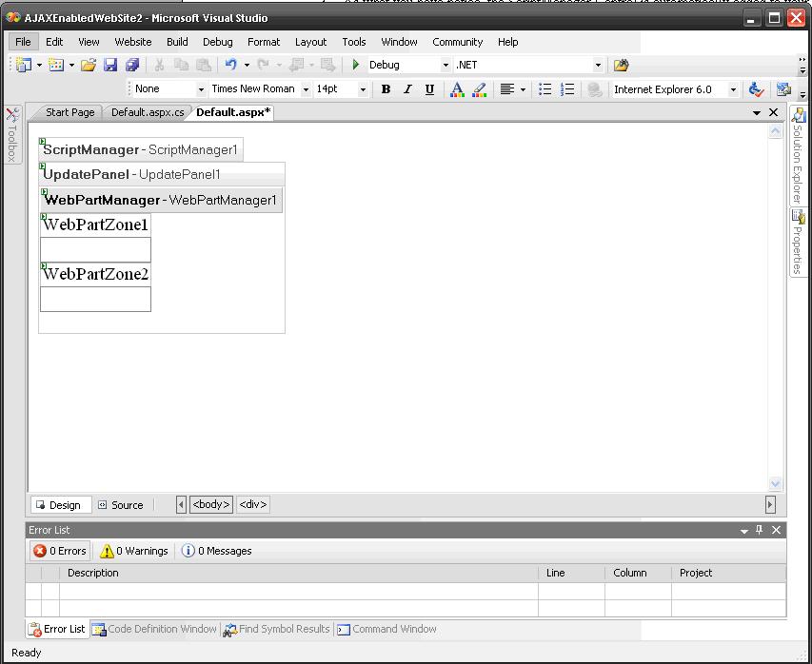Open the Layout menu
Viewport: 812px width, 664px height.
pos(310,42)
